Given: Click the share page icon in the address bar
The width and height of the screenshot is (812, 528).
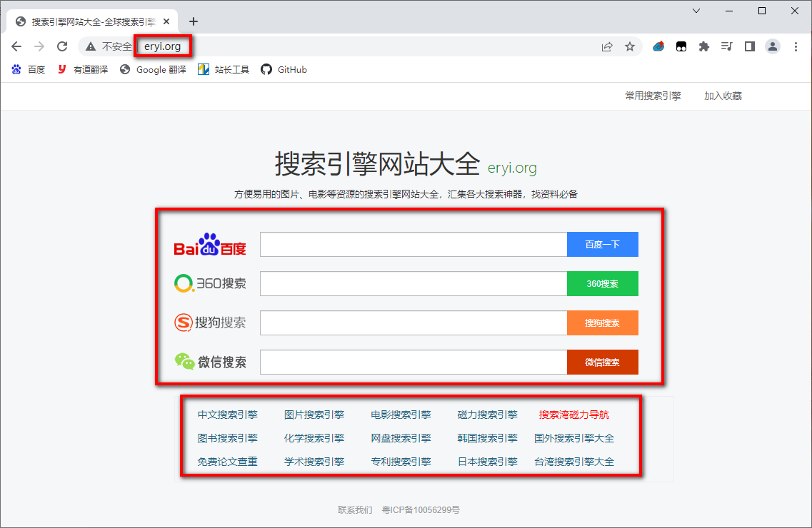Looking at the screenshot, I should (607, 46).
